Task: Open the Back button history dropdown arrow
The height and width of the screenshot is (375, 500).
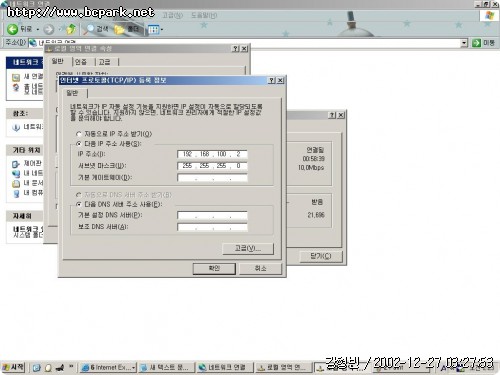Action: point(38,30)
